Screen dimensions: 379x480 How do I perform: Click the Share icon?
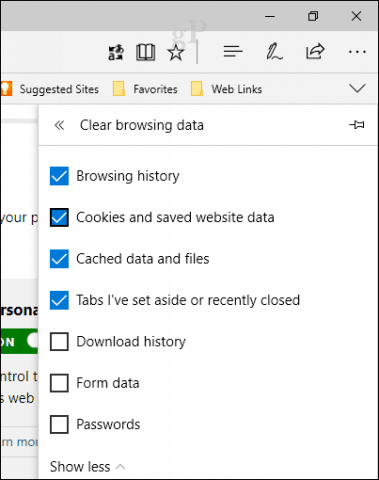[x=315, y=51]
